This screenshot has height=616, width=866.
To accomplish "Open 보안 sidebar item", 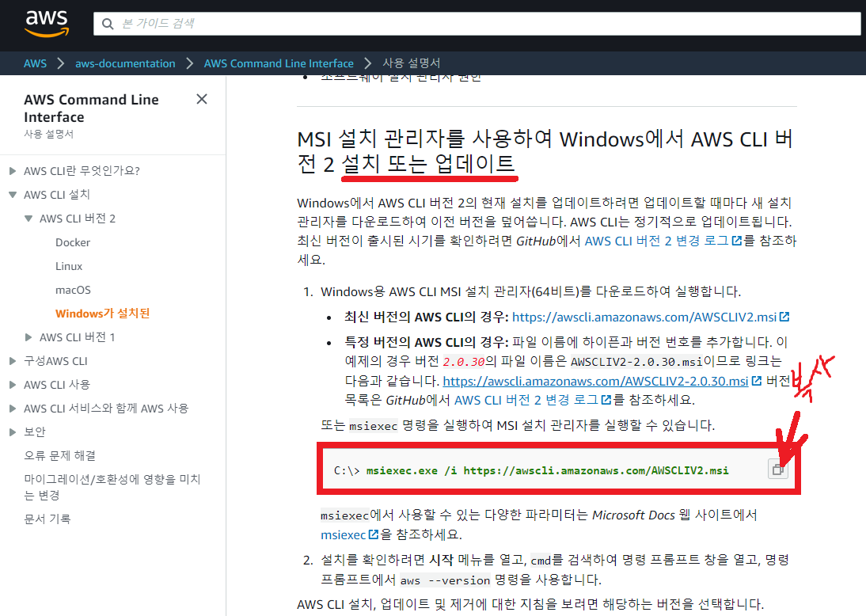I will pos(34,432).
